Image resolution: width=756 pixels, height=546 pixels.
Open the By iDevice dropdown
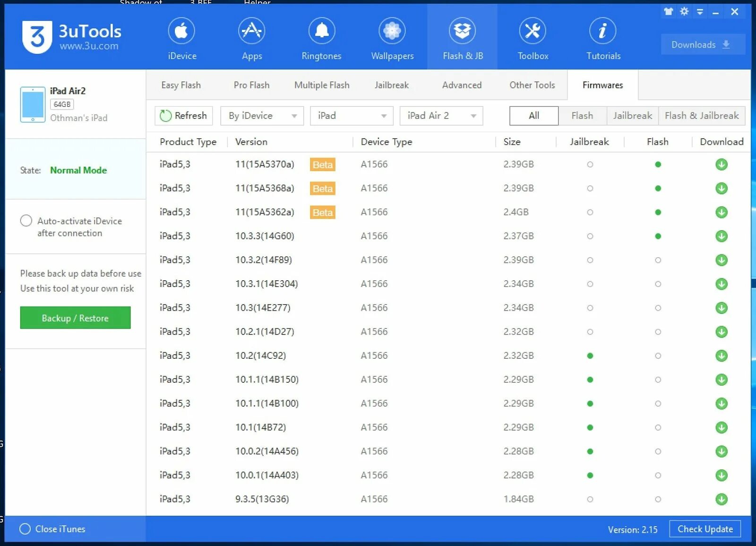pos(262,116)
